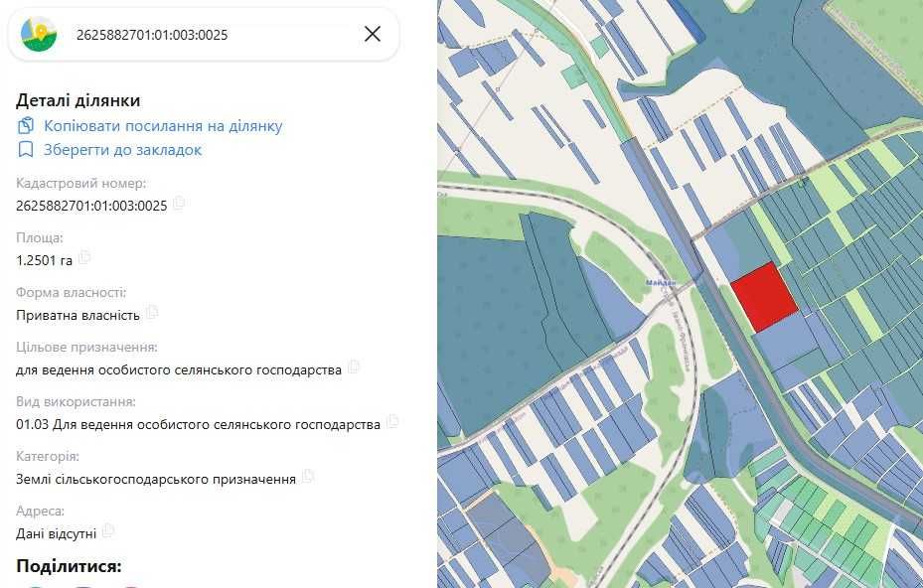Open the Копіювати посилання на ділянку link
This screenshot has height=588, width=923.
click(x=163, y=126)
